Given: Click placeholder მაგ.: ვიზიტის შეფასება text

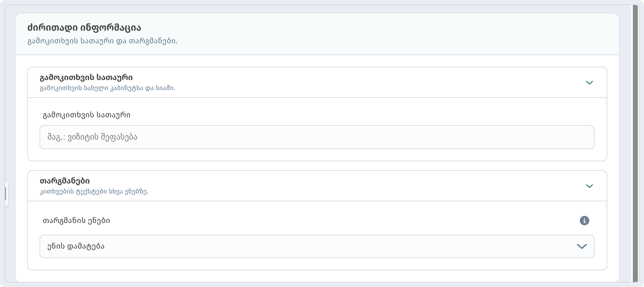Looking at the screenshot, I should coord(92,137).
